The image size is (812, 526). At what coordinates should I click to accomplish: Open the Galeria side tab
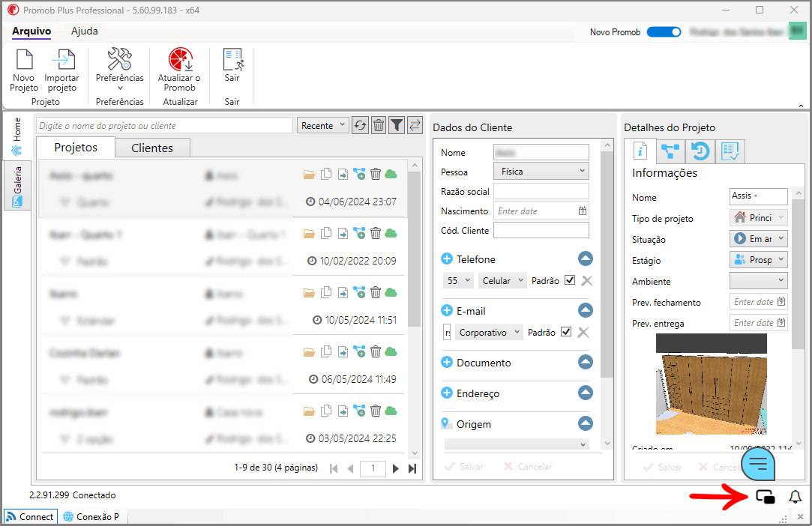point(17,185)
